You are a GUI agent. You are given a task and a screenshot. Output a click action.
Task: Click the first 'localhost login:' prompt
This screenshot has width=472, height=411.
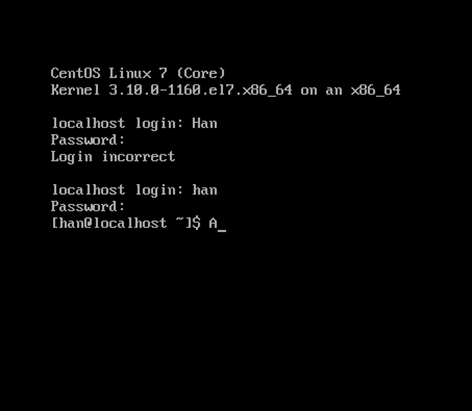click(118, 124)
